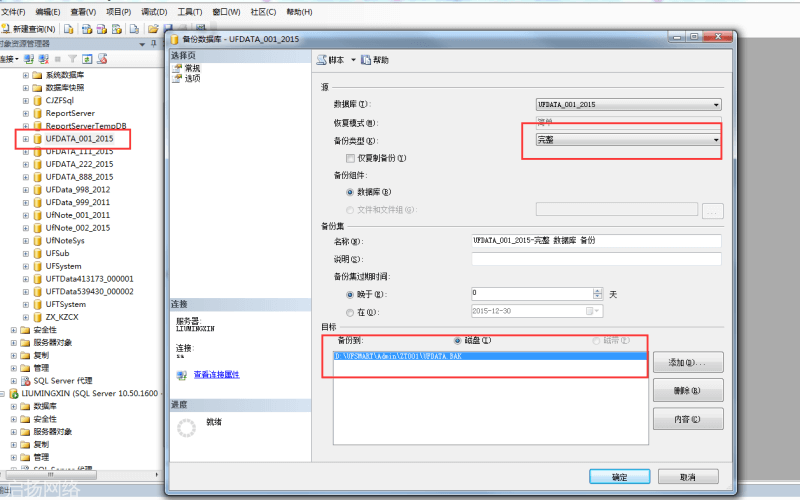Image resolution: width=800 pixels, height=500 pixels.
Task: Select the UFDATA.BAK destination path row
Action: coord(490,356)
